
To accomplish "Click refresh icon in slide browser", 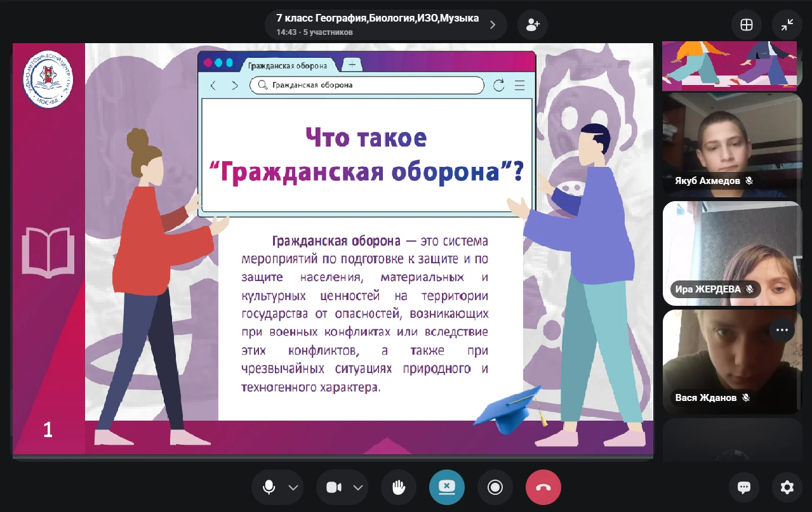I will (x=499, y=85).
